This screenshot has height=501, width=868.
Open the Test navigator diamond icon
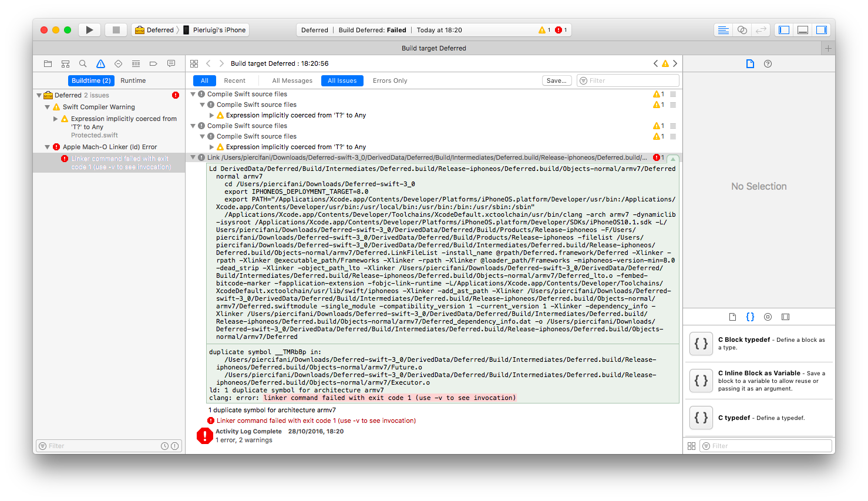118,63
